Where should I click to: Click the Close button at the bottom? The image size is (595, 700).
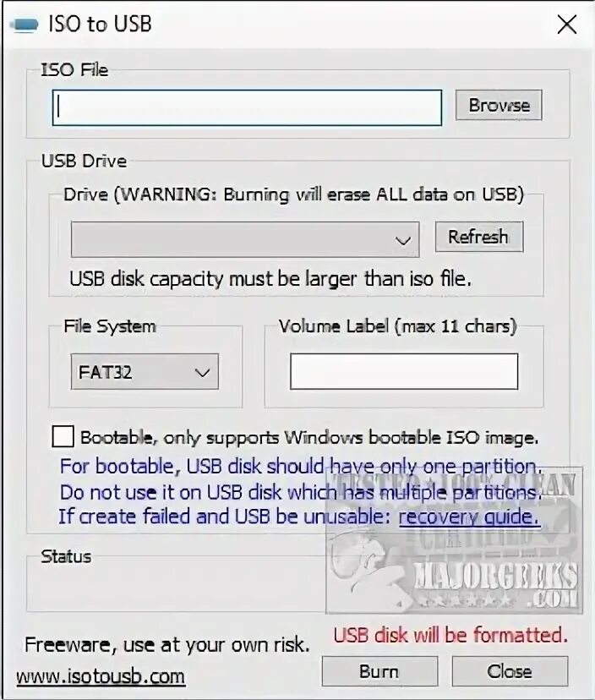(510, 671)
